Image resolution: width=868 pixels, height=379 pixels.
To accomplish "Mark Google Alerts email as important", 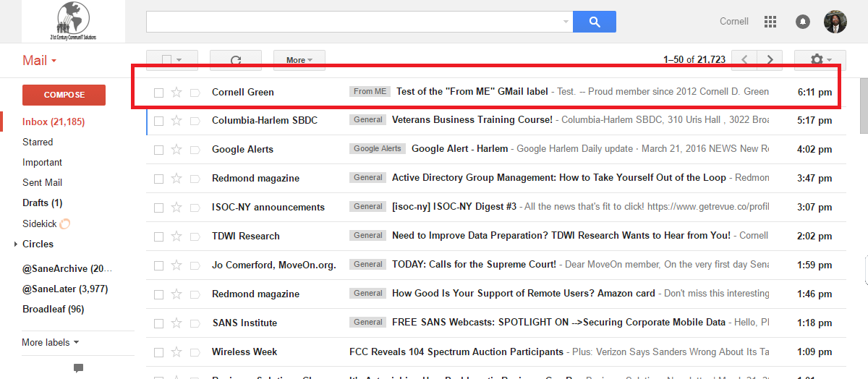I will (194, 149).
